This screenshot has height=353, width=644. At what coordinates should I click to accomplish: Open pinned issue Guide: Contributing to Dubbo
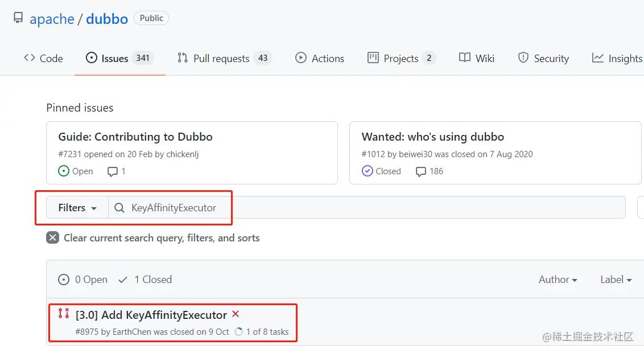tap(135, 137)
